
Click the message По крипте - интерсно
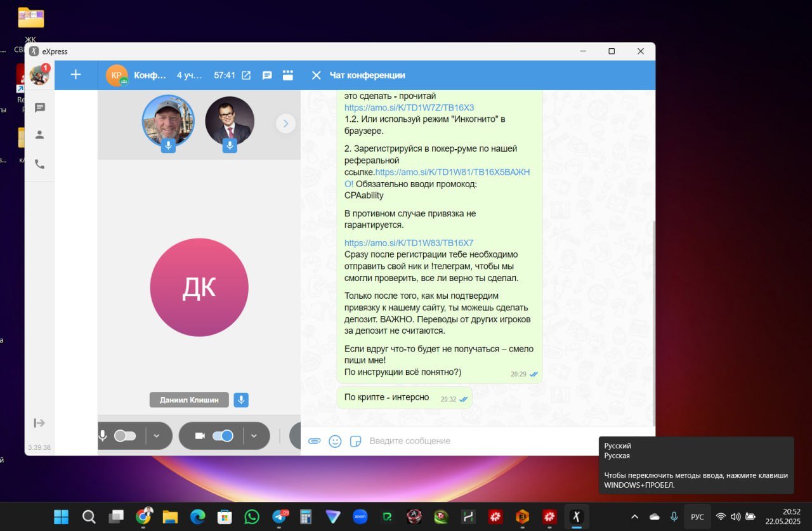coord(404,398)
